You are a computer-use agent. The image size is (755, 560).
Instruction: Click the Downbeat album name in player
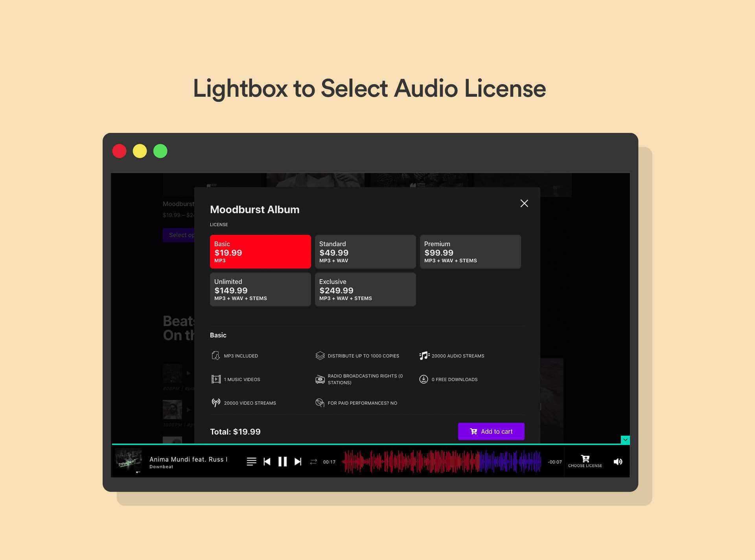coord(161,467)
